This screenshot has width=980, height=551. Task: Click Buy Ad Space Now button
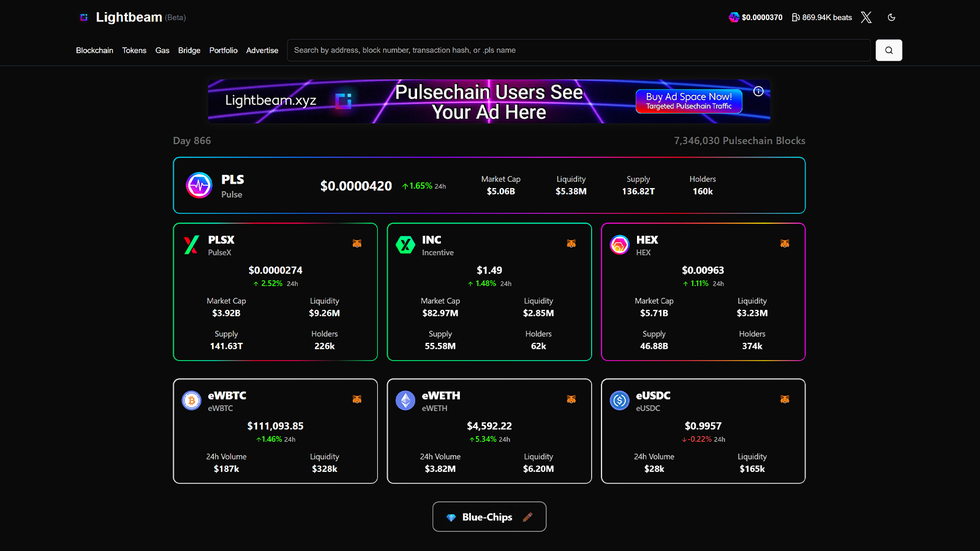689,101
